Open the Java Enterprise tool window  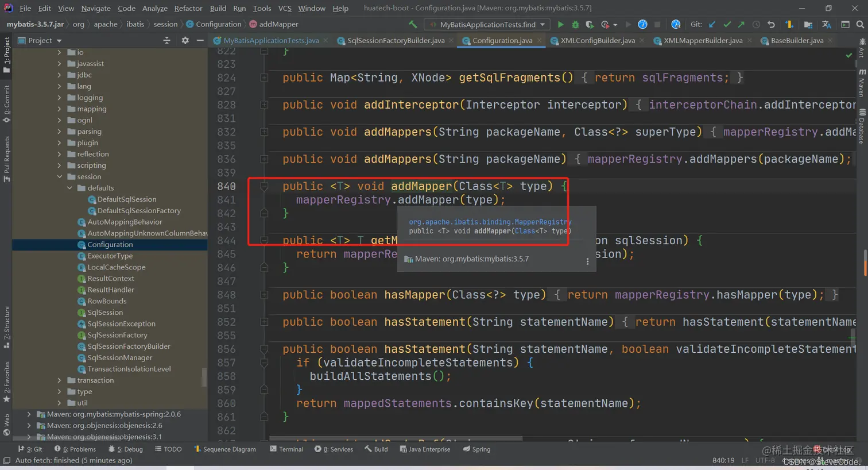click(425, 449)
